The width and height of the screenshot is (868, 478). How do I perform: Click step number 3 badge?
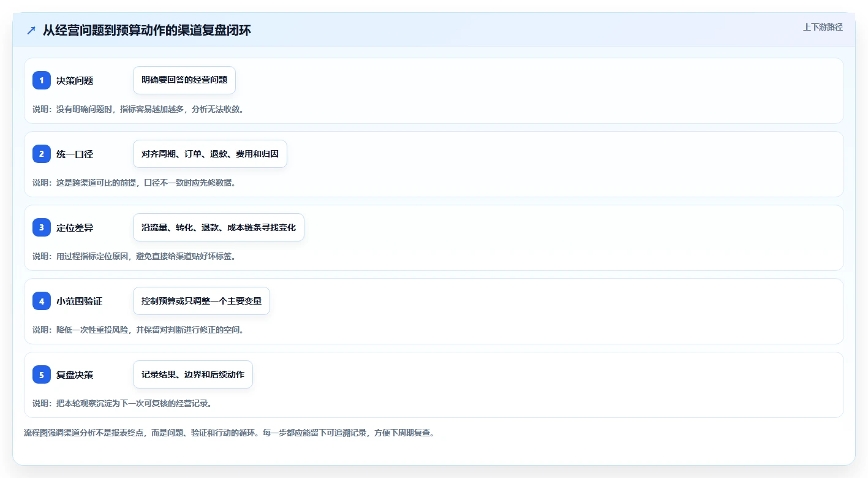pos(42,227)
